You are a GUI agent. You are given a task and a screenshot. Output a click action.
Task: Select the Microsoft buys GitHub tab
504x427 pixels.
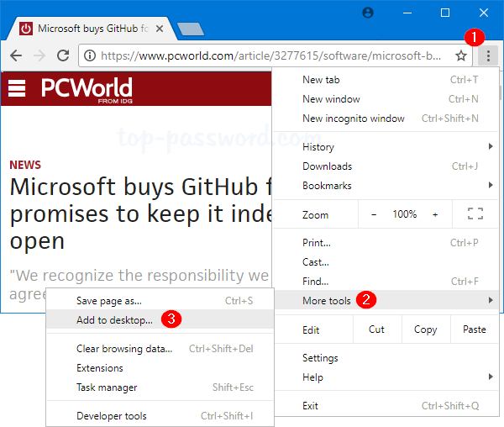click(93, 29)
